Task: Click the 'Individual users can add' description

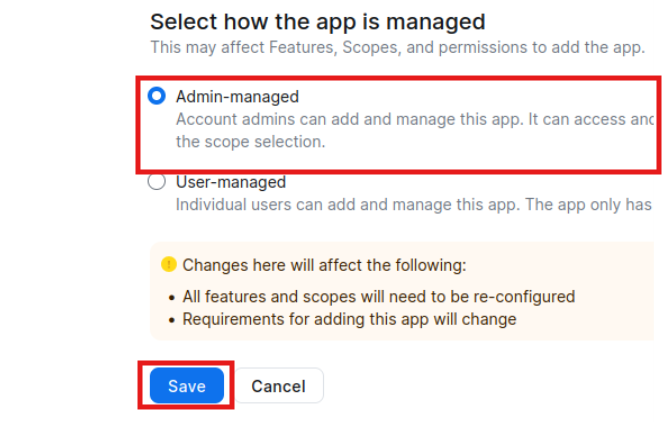Action: coord(400,204)
